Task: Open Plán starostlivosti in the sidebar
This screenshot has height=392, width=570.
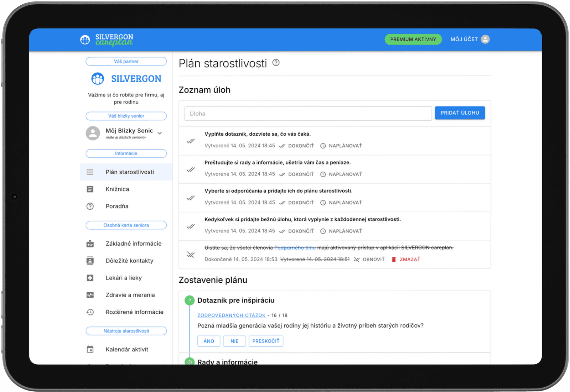Action: [x=130, y=172]
